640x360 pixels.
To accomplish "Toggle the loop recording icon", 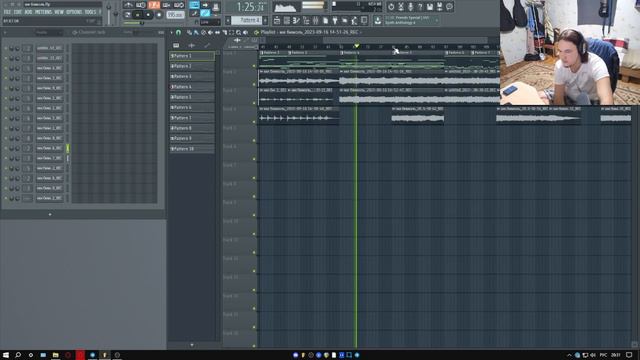I will tap(179, 5).
